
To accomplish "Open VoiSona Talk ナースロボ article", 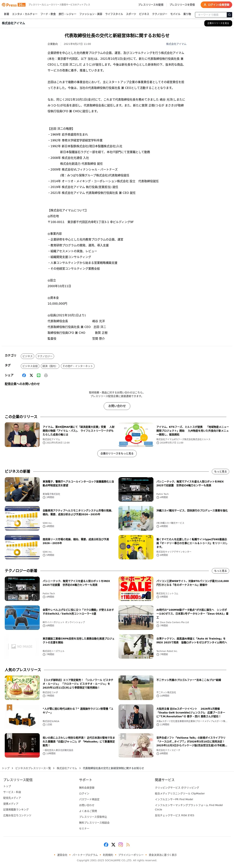I will coord(192,741).
